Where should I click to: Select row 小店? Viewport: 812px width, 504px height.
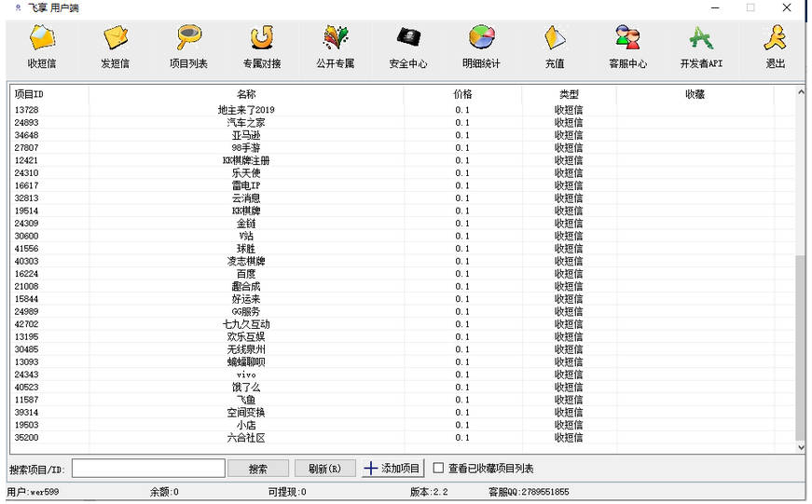pyautogui.click(x=403, y=424)
